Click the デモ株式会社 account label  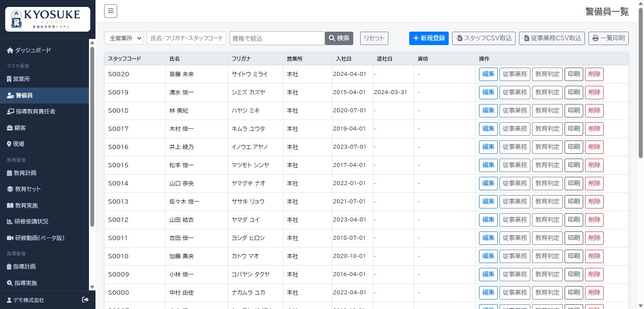point(26,300)
